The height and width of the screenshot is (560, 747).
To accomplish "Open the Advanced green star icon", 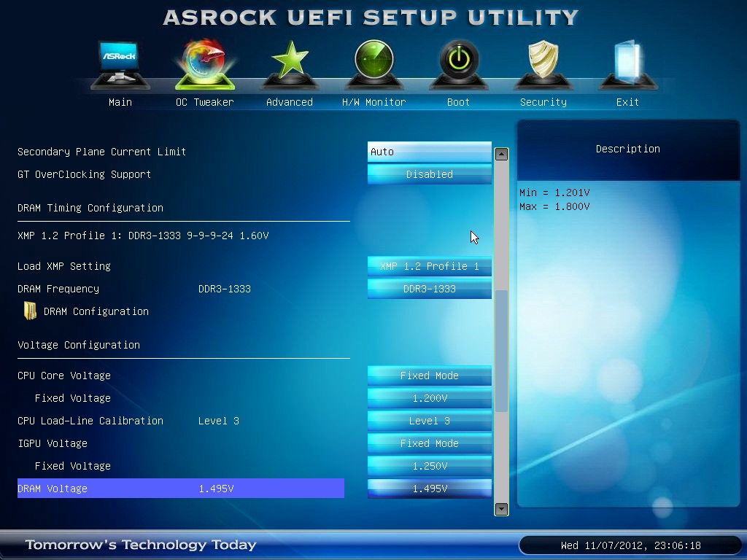I will coord(290,65).
